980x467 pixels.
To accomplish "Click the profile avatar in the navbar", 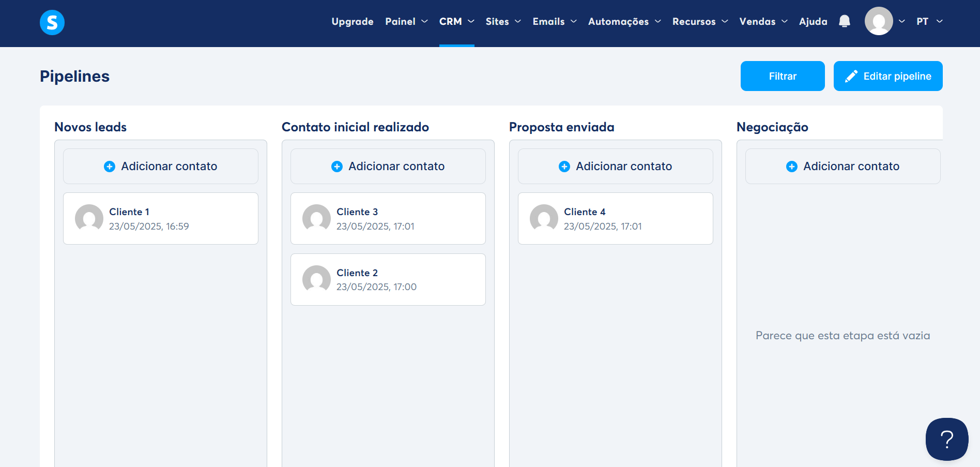I will 878,21.
